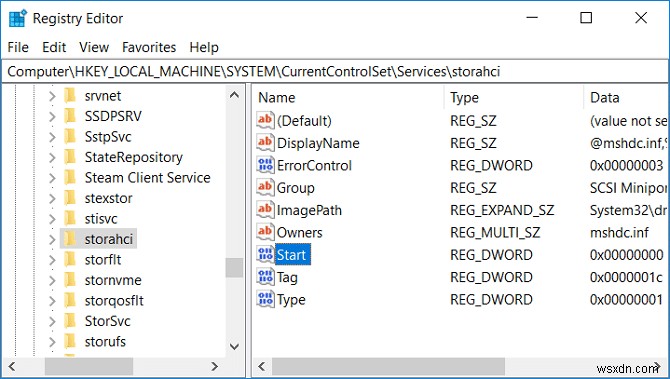Expand the StateRepository key

click(x=52, y=157)
